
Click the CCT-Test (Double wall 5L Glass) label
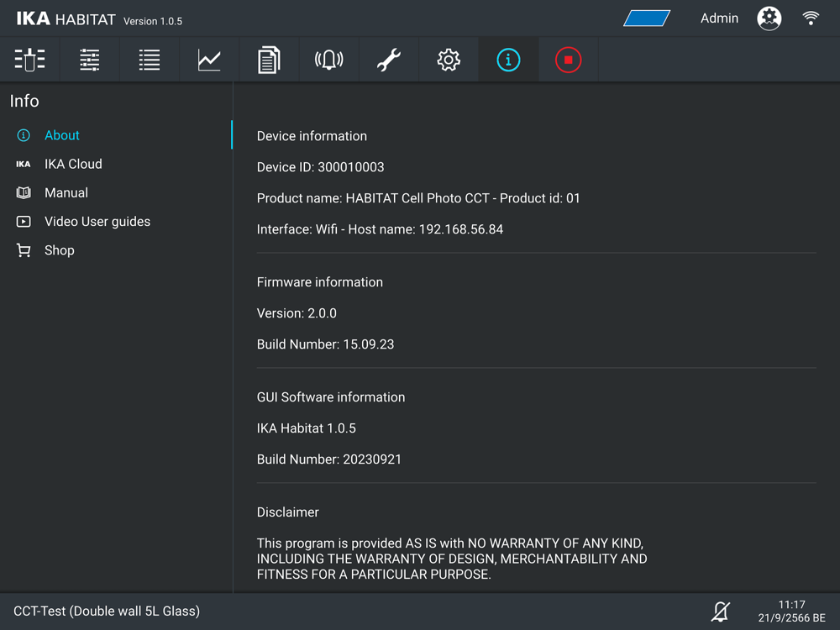coord(107,612)
